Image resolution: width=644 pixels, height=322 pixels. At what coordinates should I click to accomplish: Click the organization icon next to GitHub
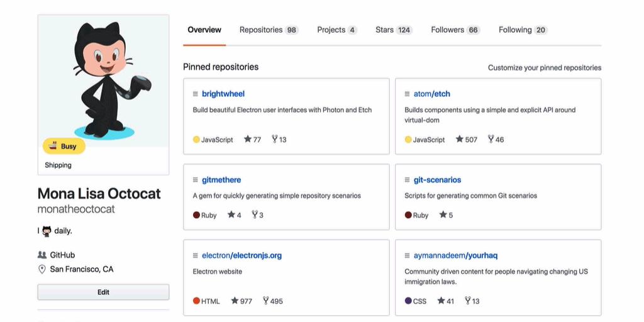tap(42, 255)
